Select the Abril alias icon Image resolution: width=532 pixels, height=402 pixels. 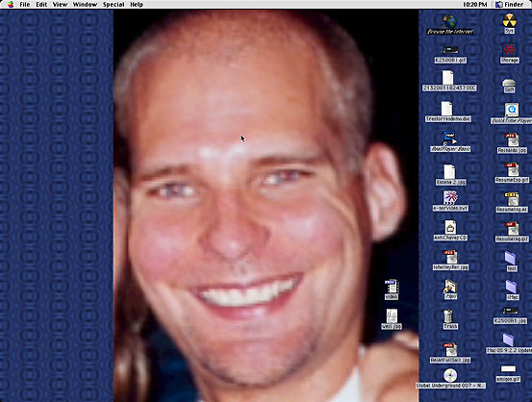450,287
